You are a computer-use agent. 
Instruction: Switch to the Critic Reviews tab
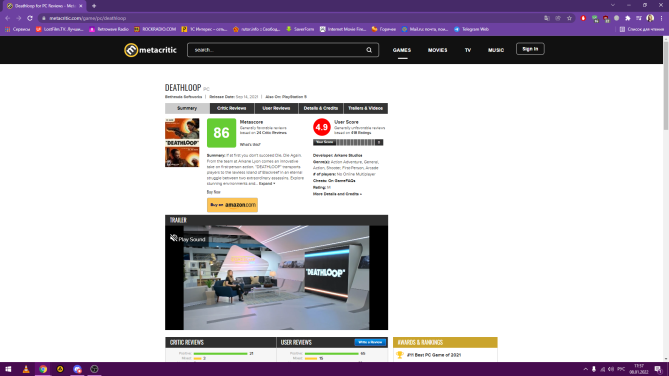232,108
